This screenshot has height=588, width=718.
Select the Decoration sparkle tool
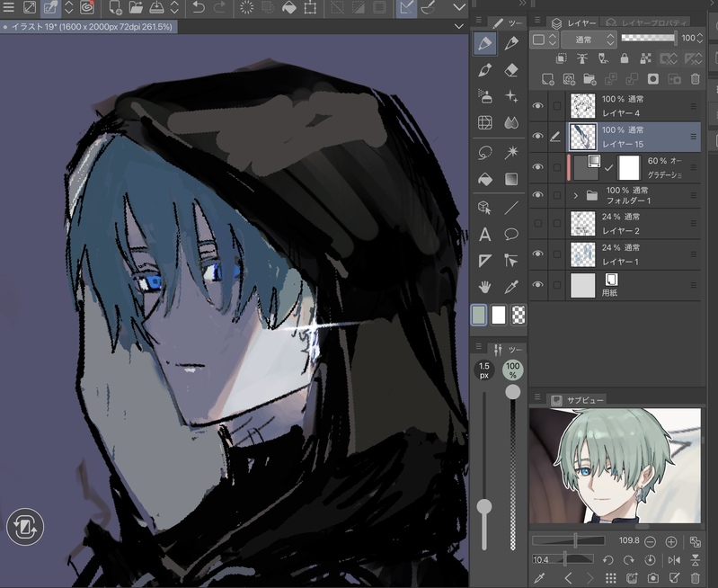pos(511,96)
